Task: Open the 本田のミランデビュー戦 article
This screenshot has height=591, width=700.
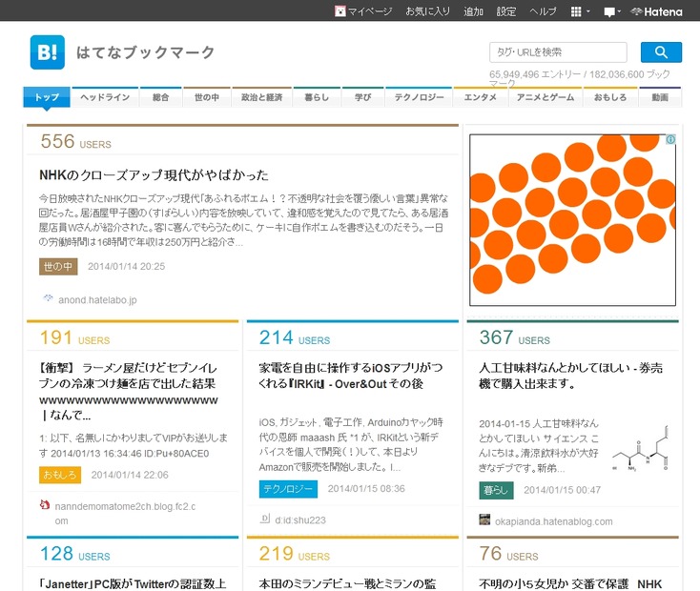Action: 347,584
